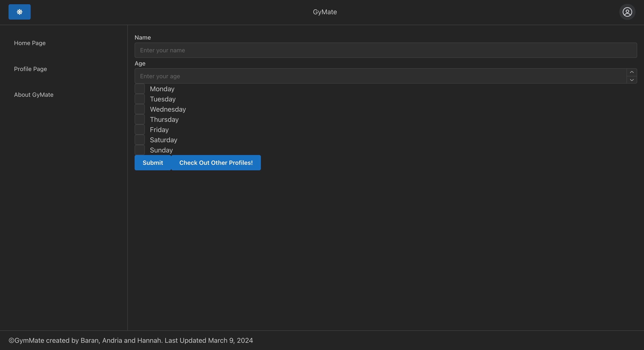Click the GyMate header title
Viewport: 644px width, 350px height.
click(325, 12)
